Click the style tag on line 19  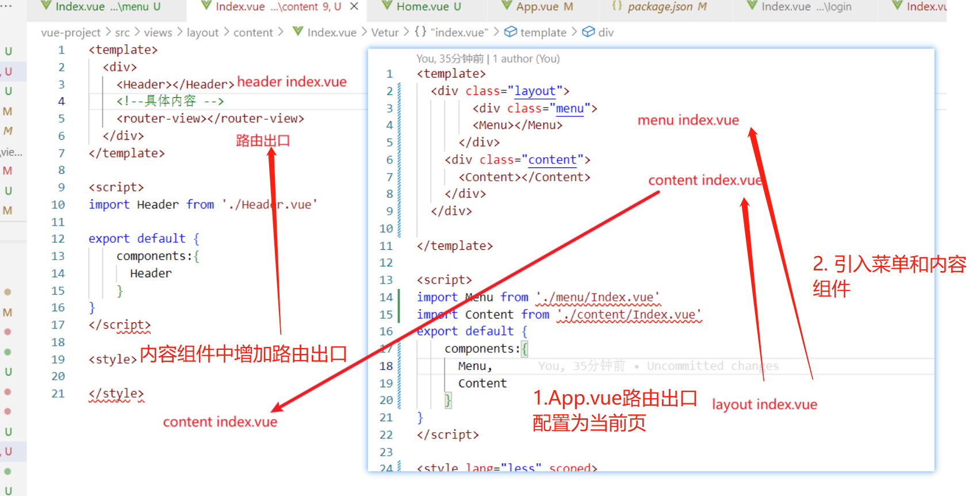[113, 360]
